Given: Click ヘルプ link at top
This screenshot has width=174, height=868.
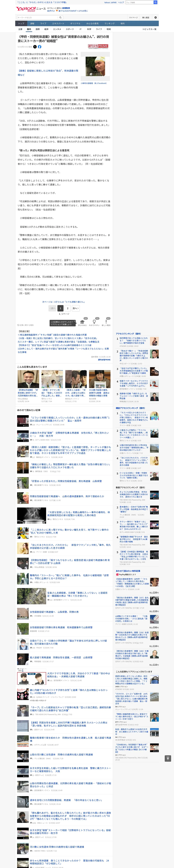Looking at the screenshot, I should 121,2.
